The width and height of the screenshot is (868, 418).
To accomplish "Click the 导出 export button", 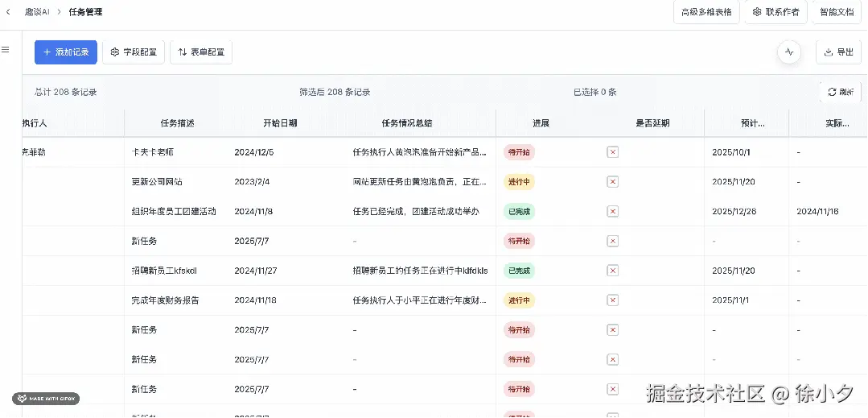I will (x=839, y=52).
